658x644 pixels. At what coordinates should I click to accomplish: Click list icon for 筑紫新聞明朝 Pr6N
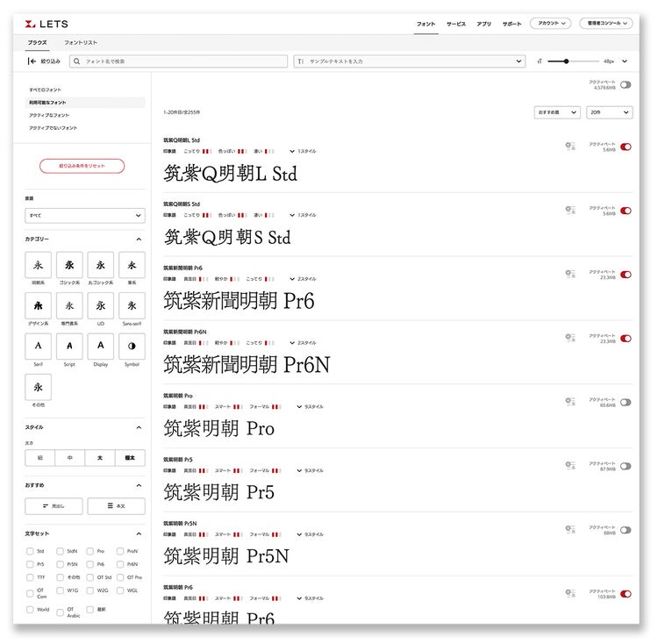click(570, 338)
